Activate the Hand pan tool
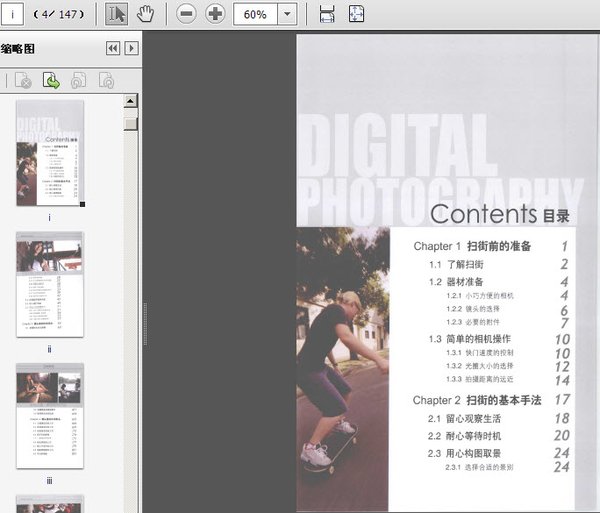 coord(146,14)
